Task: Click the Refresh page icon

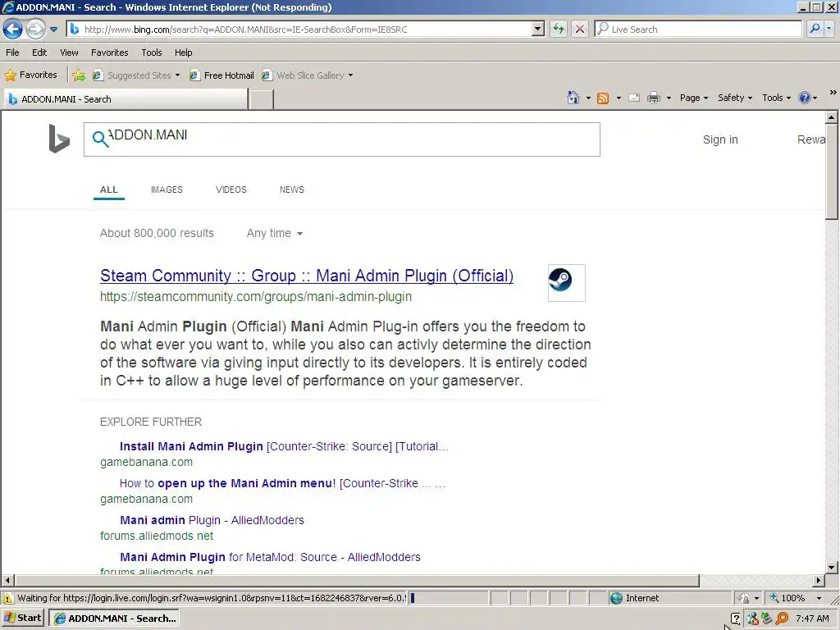Action: [558, 29]
